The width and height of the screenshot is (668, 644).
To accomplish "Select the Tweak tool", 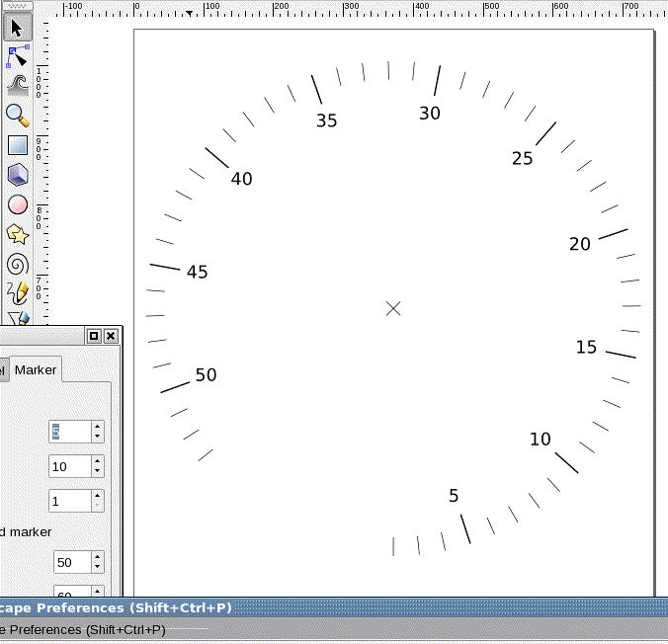I will (x=18, y=86).
